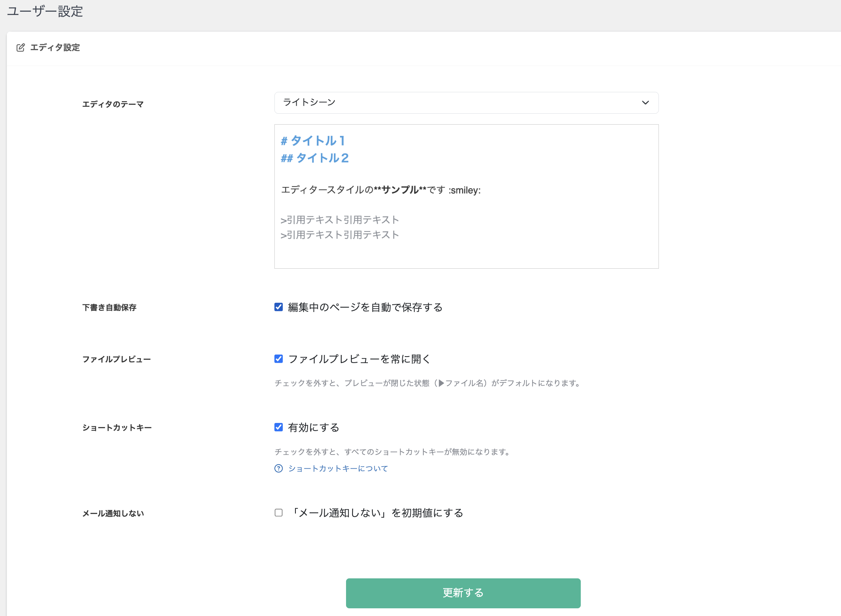Click the ユーザー設定 page title
841x616 pixels.
45,11
